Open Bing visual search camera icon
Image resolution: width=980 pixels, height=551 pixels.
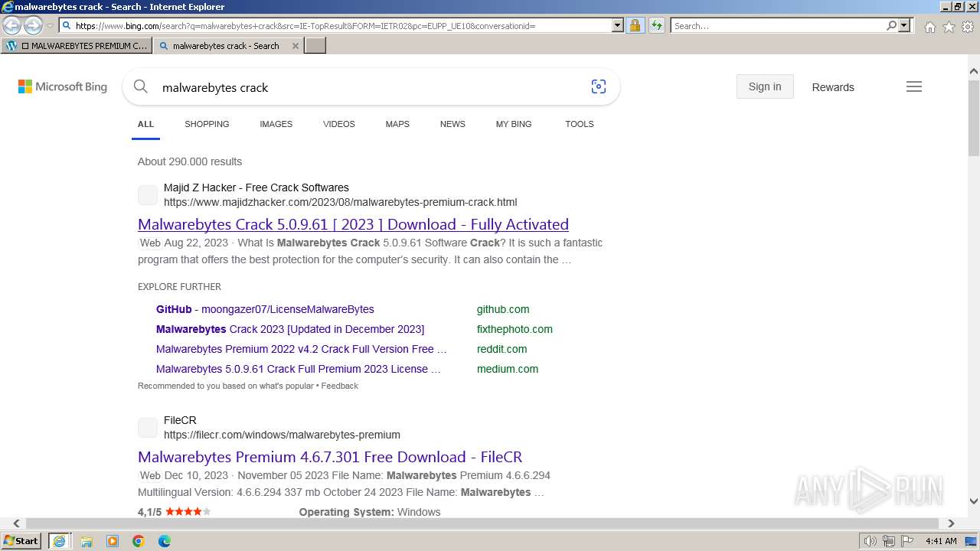click(599, 87)
